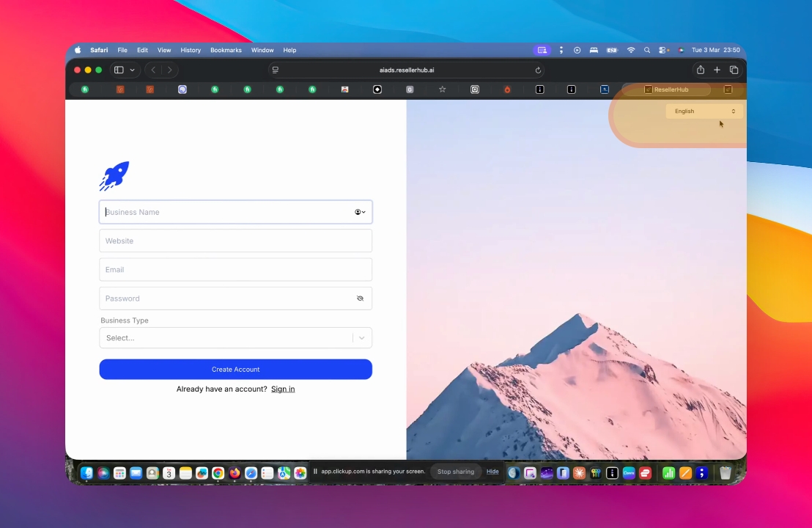Click the screen sharing indicator in menu bar

542,51
